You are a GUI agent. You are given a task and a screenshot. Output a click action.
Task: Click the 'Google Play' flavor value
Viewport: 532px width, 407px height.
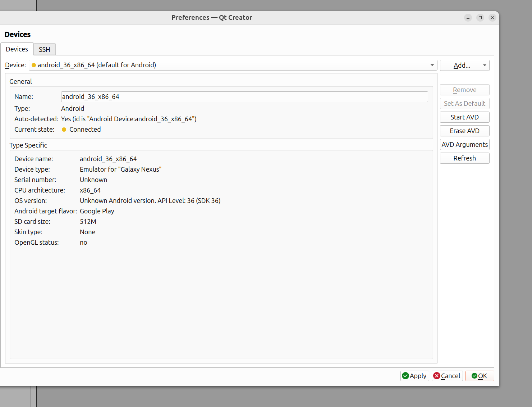tap(97, 211)
